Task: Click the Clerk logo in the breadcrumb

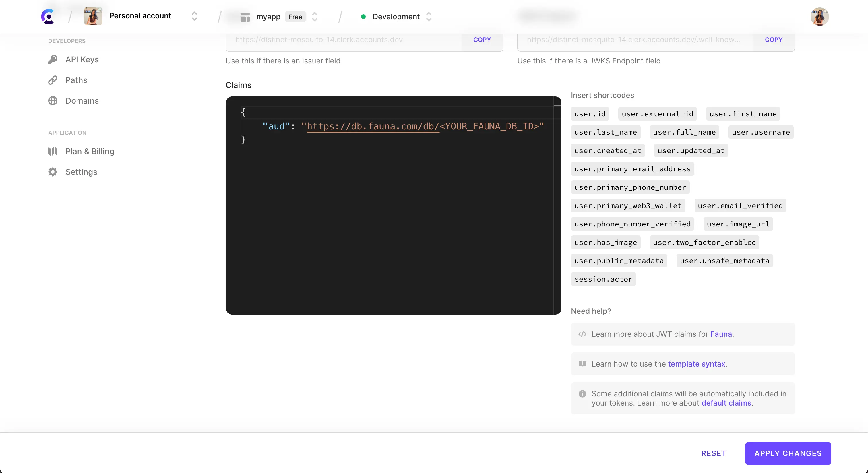Action: point(48,17)
